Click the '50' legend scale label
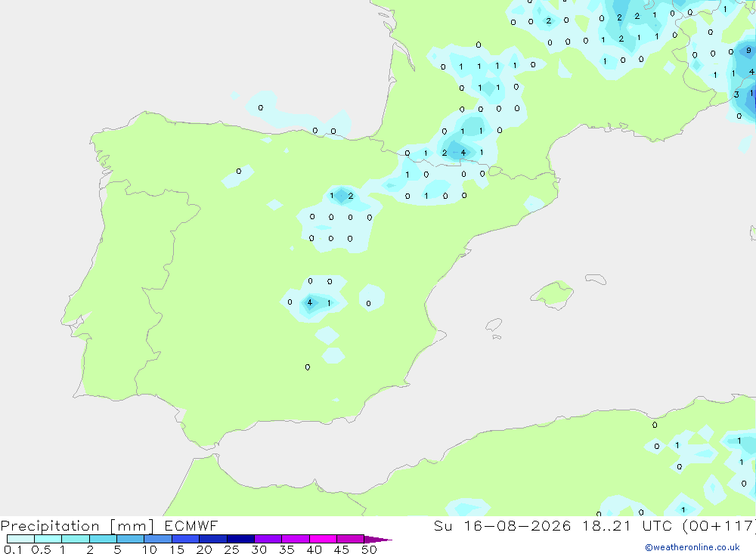Viewport: 756px width, 554px height. [x=369, y=549]
